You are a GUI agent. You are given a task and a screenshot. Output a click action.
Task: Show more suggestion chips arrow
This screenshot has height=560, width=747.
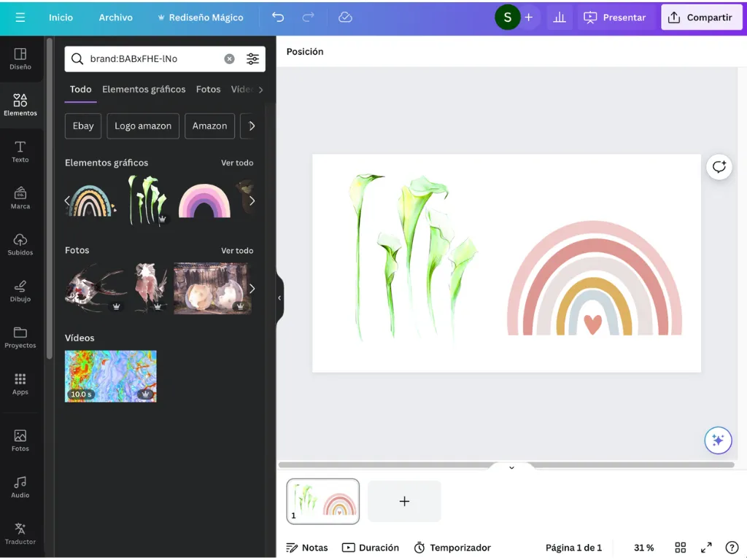pos(252,126)
